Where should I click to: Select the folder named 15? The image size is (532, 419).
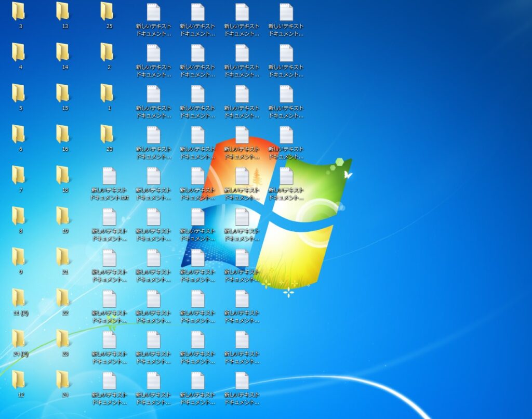point(63,94)
